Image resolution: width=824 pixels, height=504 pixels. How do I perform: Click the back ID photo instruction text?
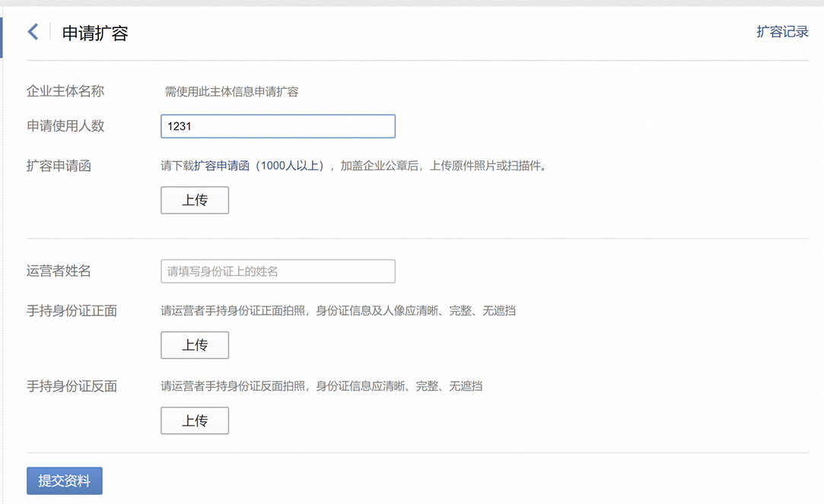pyautogui.click(x=321, y=386)
